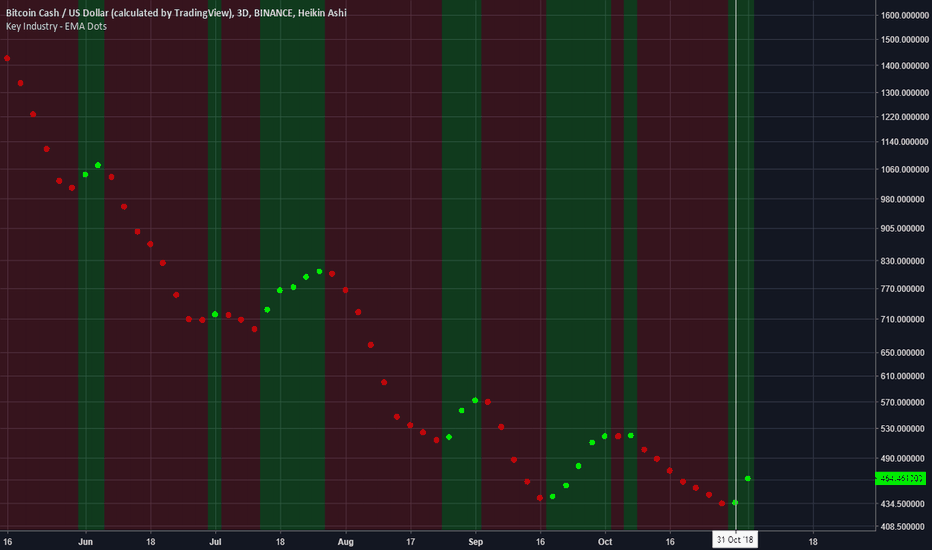932x550 pixels.
Task: Select the 1060.000000 price label
Action: click(x=904, y=169)
